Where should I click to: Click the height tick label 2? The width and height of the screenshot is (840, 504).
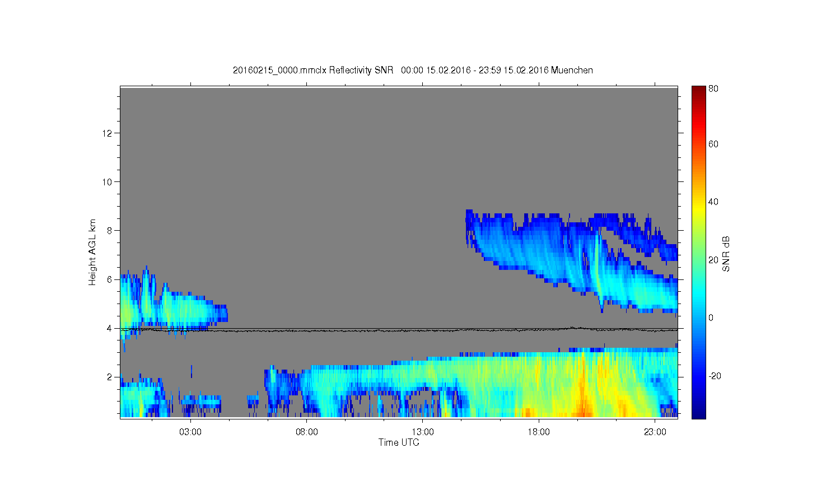click(x=110, y=377)
